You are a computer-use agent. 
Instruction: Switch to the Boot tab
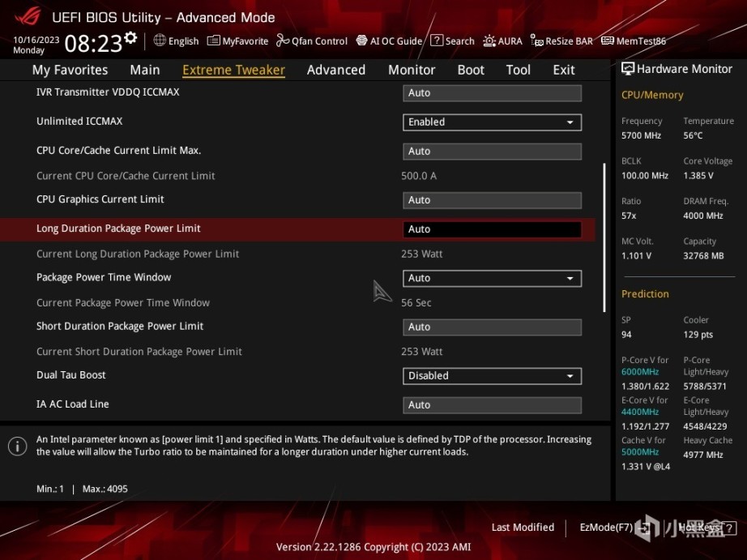[471, 70]
